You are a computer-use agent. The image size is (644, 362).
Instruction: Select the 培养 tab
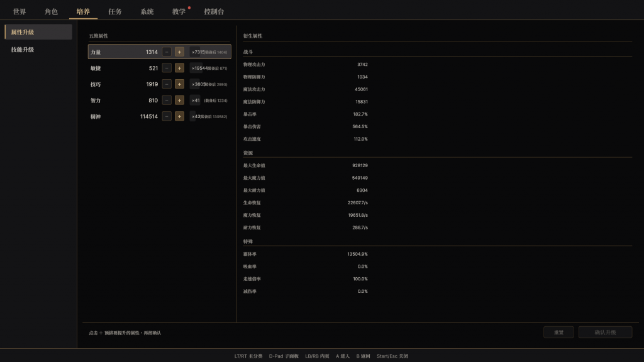pyautogui.click(x=83, y=11)
